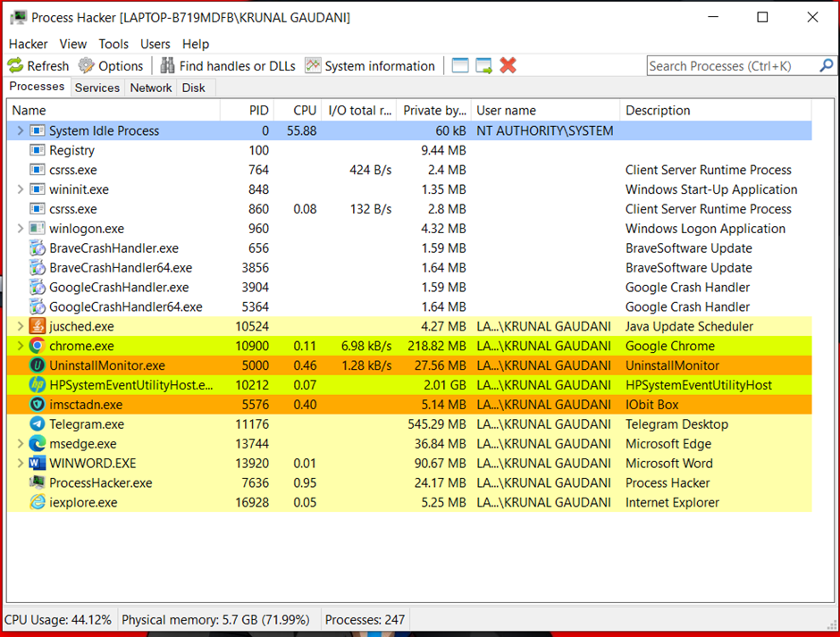Sort by the PID column header
Viewport: 840px width, 637px height.
click(x=247, y=111)
